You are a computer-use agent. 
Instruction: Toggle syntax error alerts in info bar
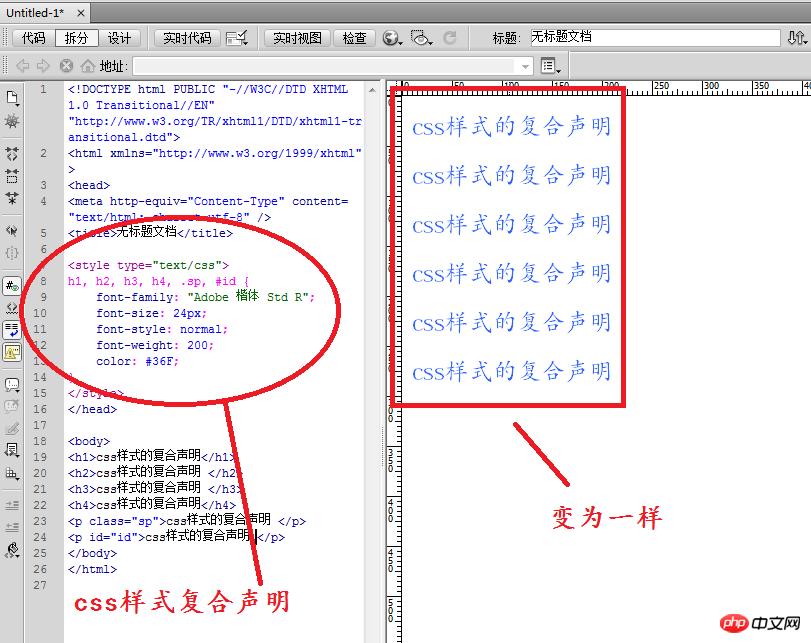[12, 352]
